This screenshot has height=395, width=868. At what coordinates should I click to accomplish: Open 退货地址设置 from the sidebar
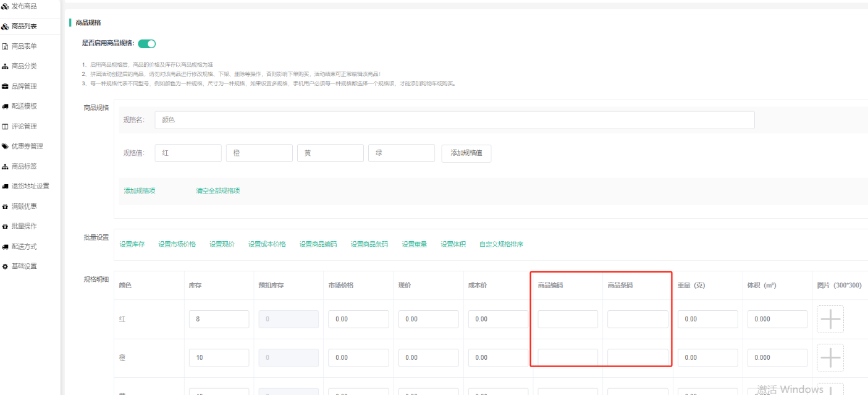[30, 186]
